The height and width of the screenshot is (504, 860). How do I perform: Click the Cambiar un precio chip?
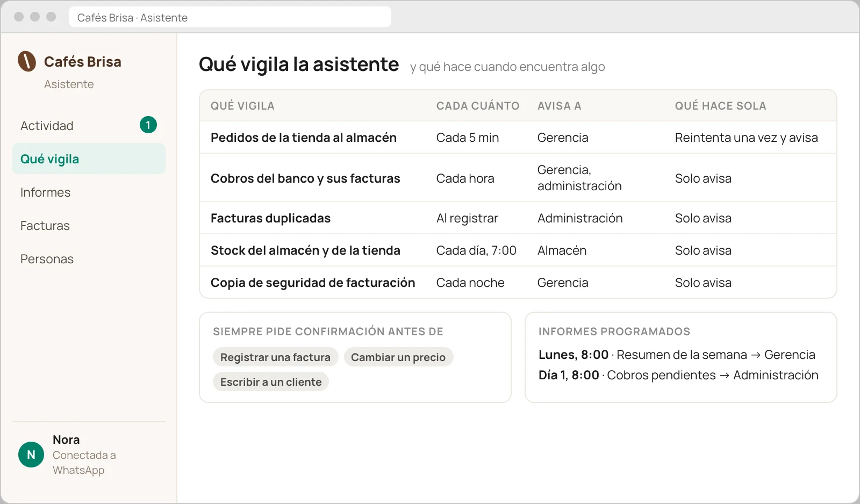coord(398,357)
